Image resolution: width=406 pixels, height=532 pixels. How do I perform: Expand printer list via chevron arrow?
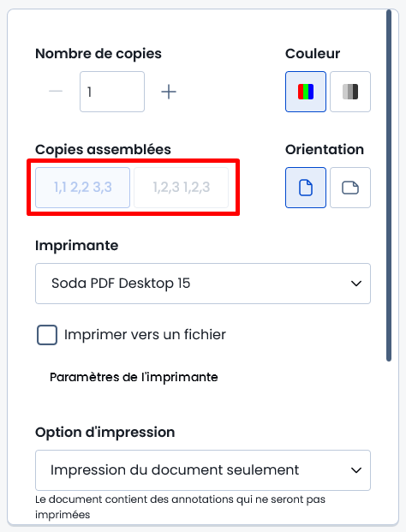[x=356, y=284]
